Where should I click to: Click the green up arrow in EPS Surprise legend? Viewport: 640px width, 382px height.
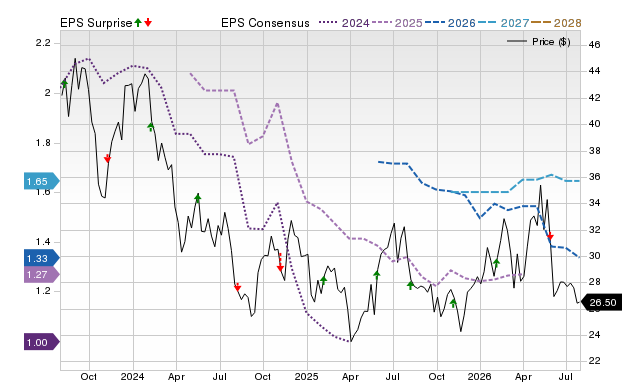[138, 22]
